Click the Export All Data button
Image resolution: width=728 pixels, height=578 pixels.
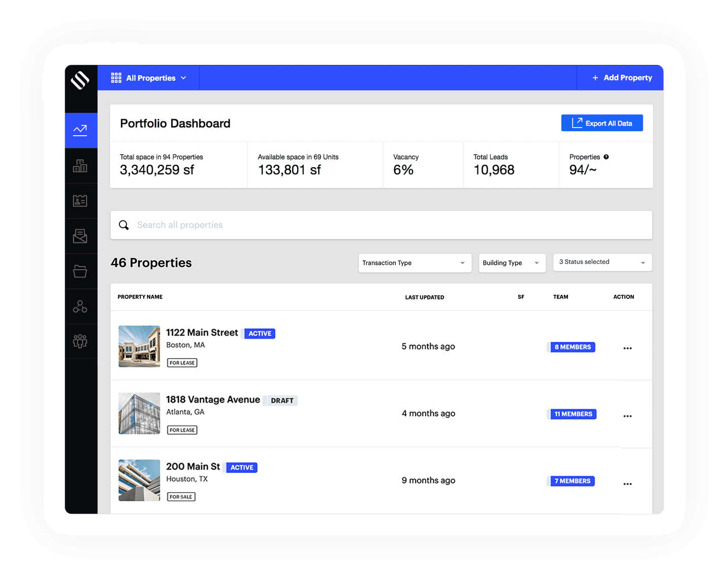point(602,123)
